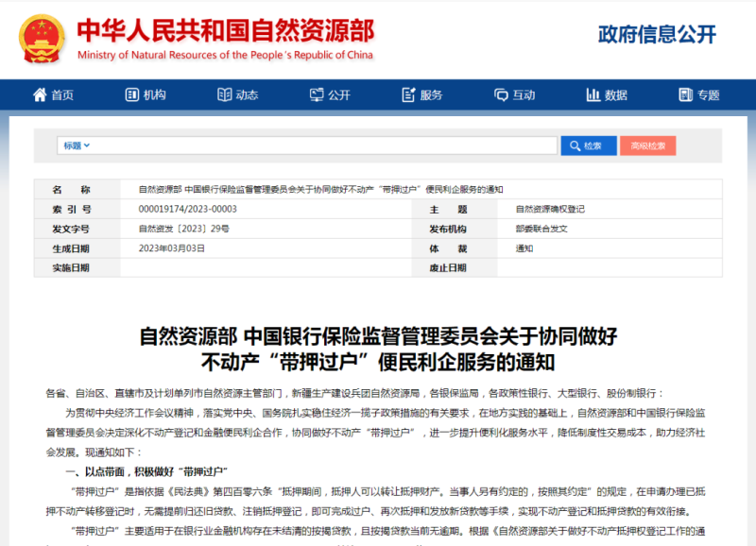
Task: Select the index number 000019174/2023-00003
Action: (x=187, y=209)
